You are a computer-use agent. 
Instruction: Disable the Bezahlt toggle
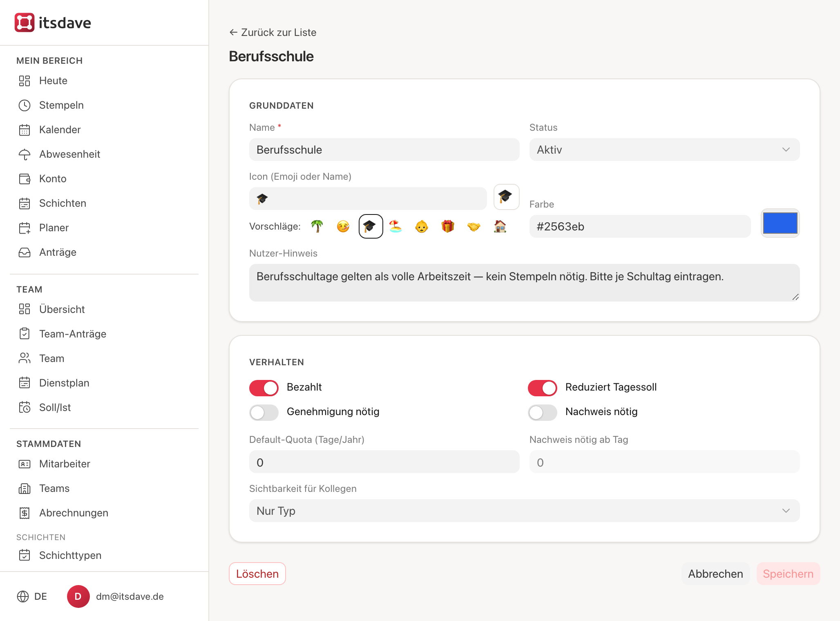264,388
